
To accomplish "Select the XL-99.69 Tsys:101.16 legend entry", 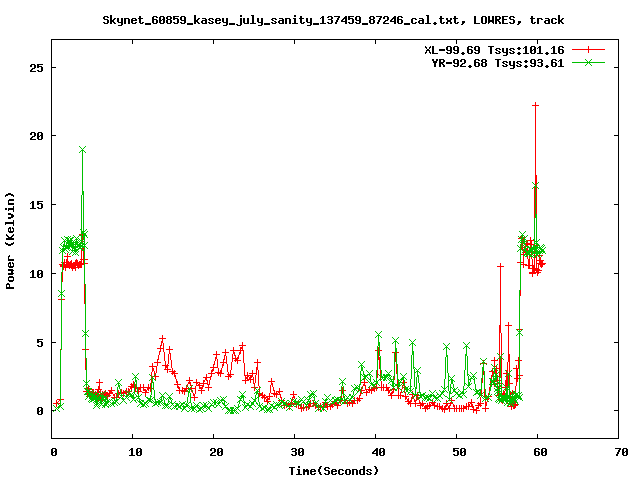I will tap(494, 50).
